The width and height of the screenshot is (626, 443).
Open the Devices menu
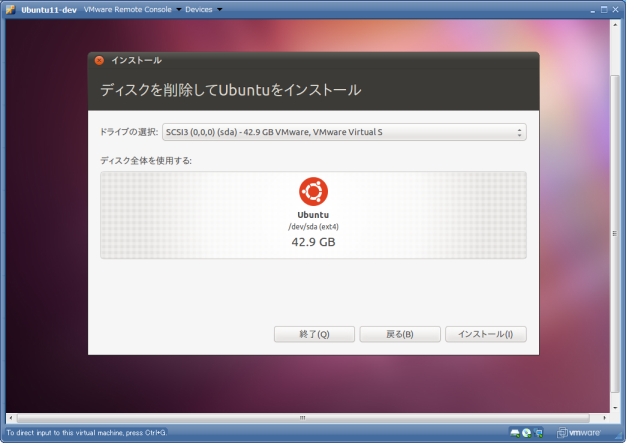(x=203, y=10)
